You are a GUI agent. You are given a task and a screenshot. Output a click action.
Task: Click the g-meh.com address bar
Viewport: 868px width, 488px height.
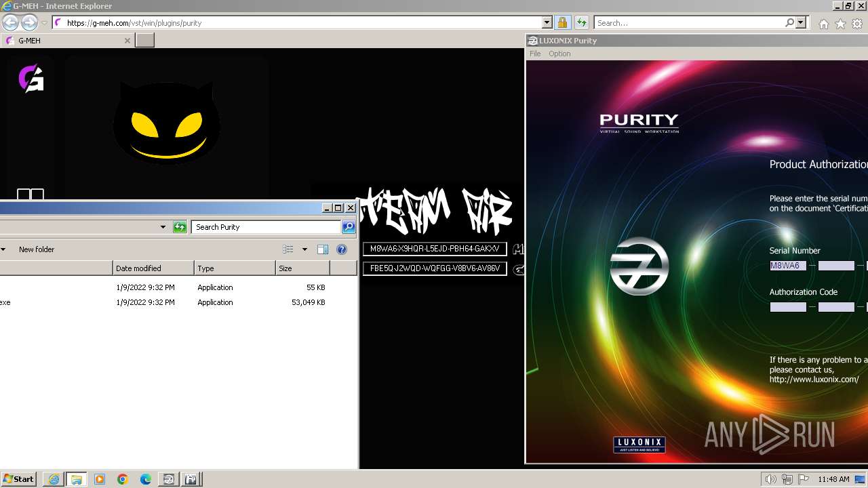tap(297, 22)
